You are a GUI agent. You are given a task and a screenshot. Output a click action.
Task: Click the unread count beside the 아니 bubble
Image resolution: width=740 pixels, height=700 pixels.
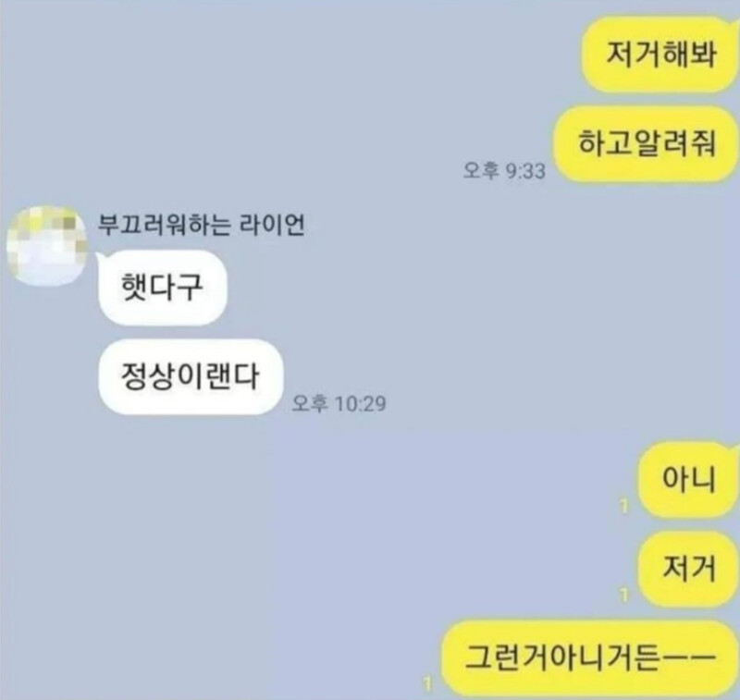coord(624,507)
